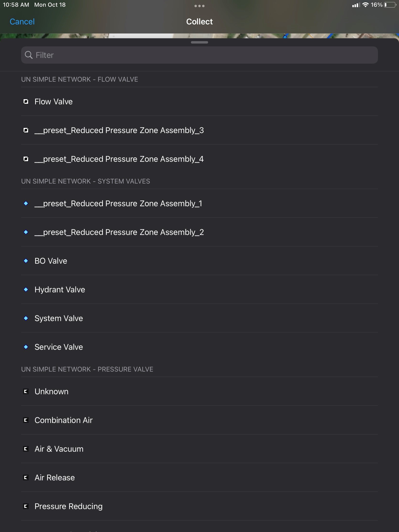399x532 pixels.
Task: Choose the System Valve feature type
Action: pyautogui.click(x=199, y=318)
